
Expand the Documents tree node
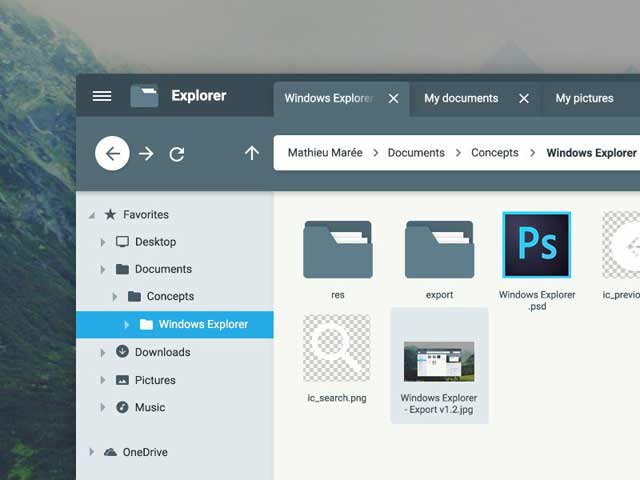103,269
